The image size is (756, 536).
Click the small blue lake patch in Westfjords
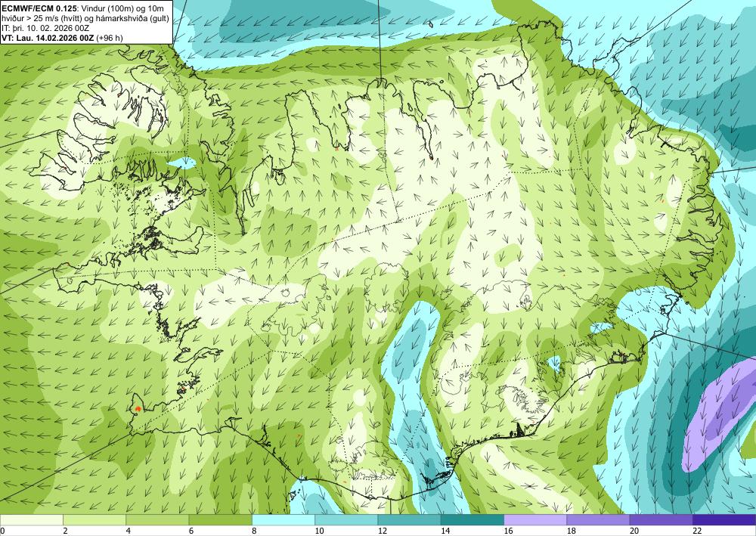[x=181, y=163]
